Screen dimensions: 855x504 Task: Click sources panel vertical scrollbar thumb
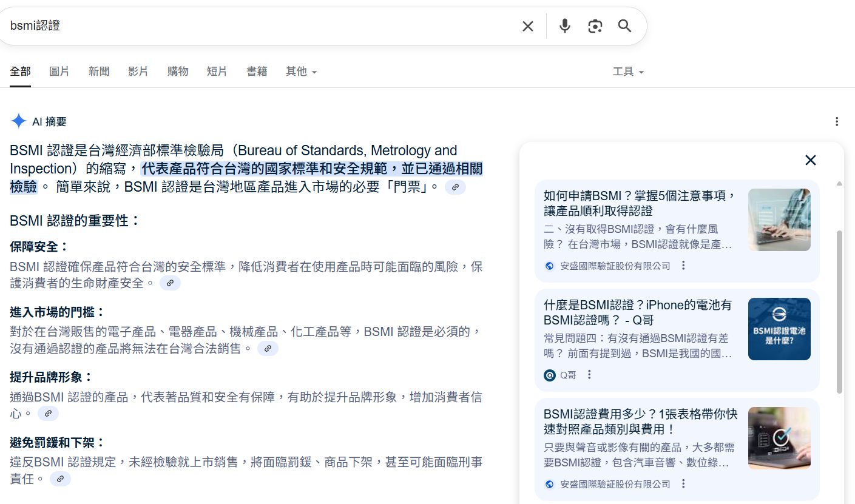[840, 312]
